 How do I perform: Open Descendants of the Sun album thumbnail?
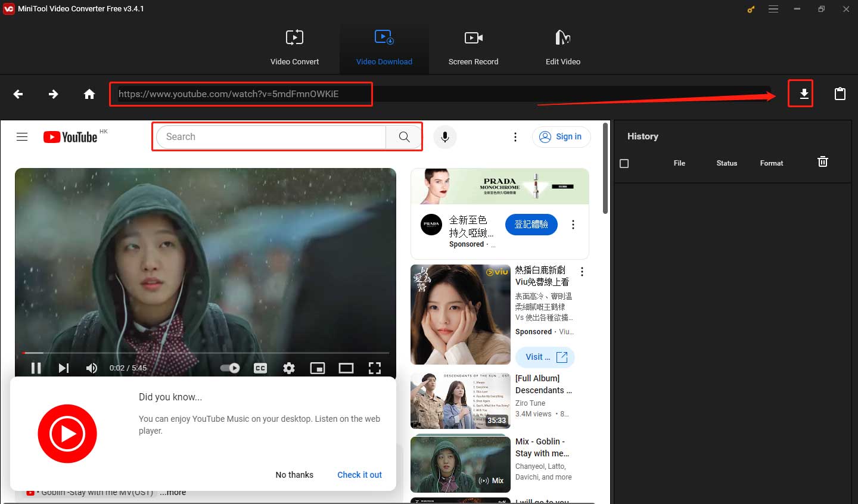(x=461, y=401)
